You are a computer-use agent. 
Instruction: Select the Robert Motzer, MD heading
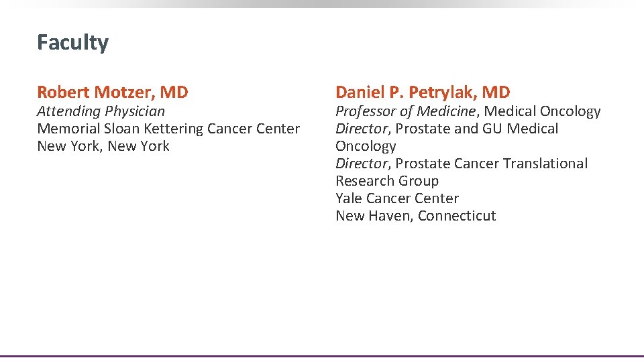(x=113, y=92)
